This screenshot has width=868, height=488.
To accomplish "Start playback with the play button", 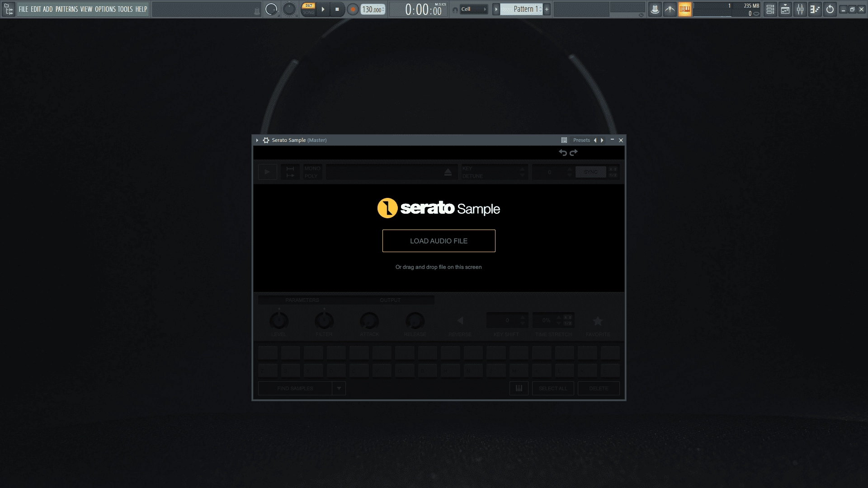I will click(323, 9).
